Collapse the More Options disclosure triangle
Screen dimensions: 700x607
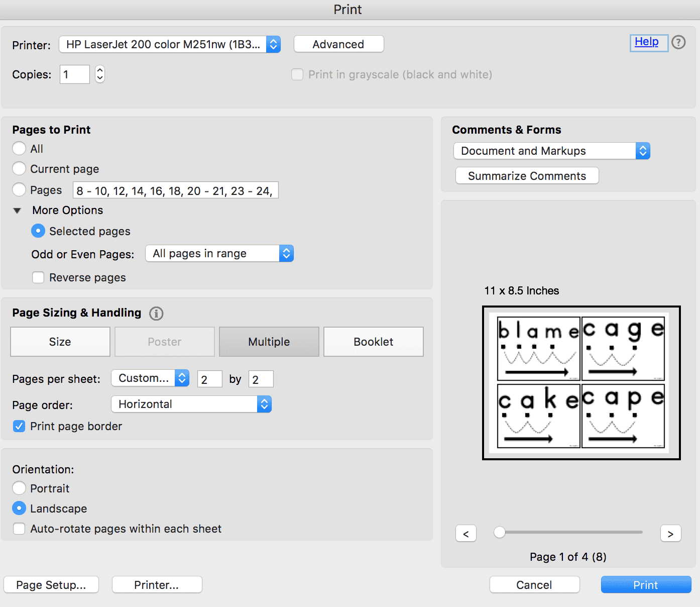18,211
